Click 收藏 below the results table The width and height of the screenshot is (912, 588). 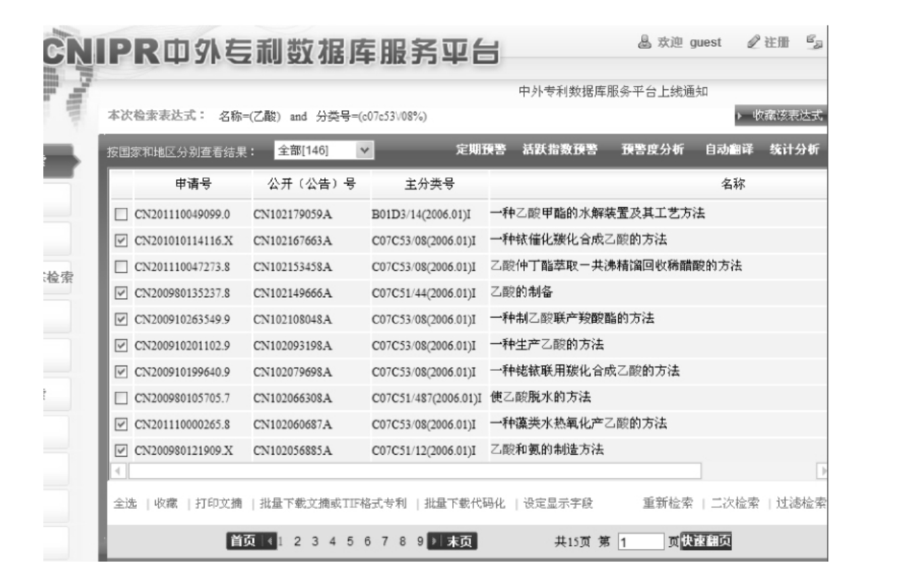pyautogui.click(x=166, y=503)
